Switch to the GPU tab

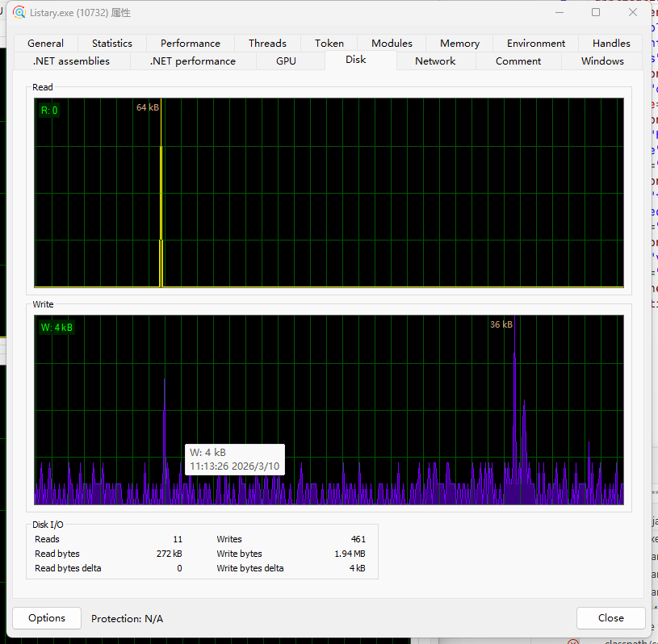point(286,61)
